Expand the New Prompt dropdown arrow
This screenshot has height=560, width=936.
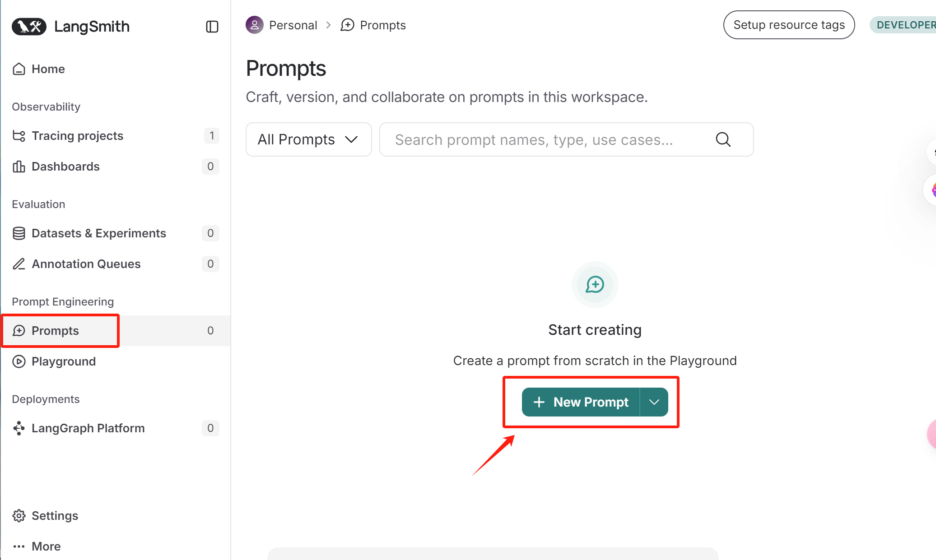pos(654,402)
